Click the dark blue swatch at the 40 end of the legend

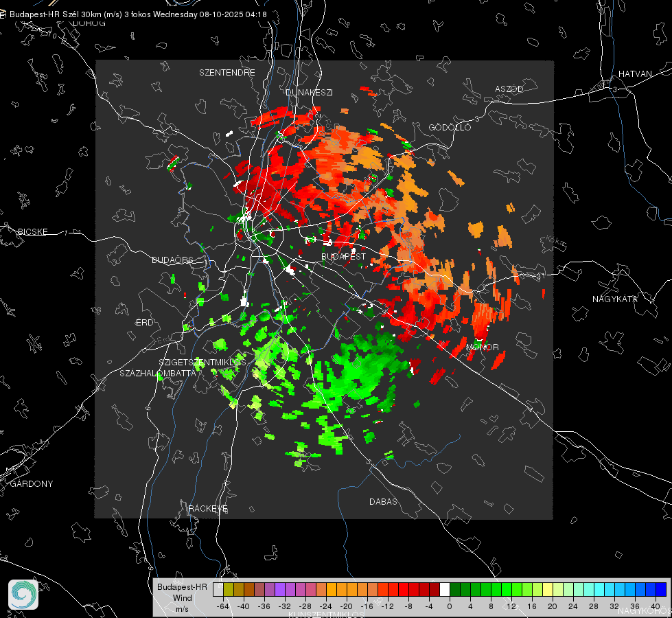[x=661, y=590]
